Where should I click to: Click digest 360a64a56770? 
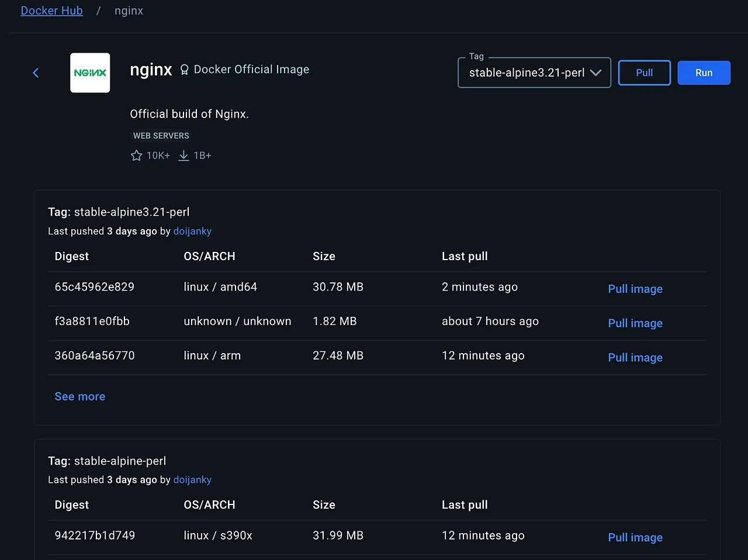tap(95, 355)
